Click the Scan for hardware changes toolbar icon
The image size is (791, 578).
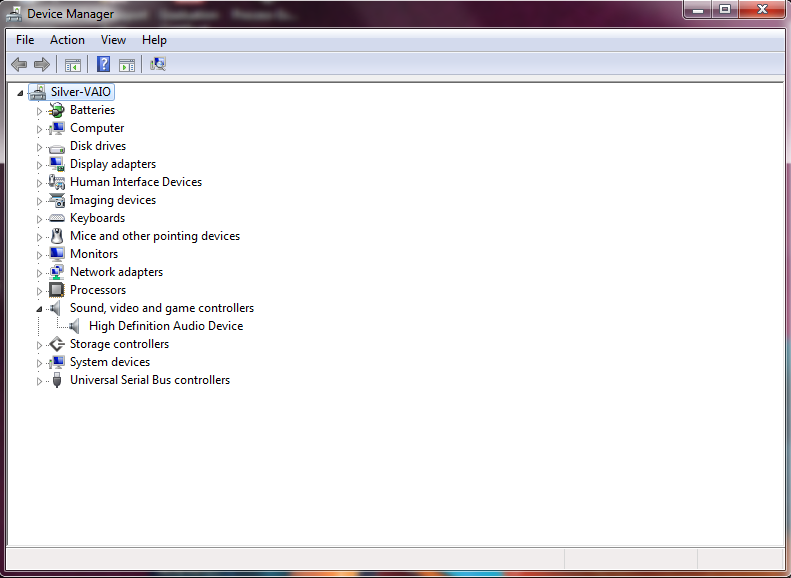coord(157,65)
